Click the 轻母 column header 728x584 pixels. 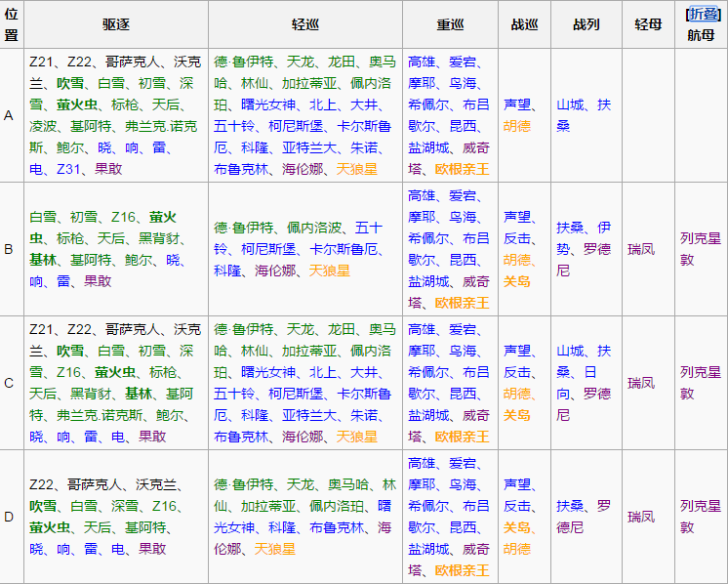tap(648, 24)
